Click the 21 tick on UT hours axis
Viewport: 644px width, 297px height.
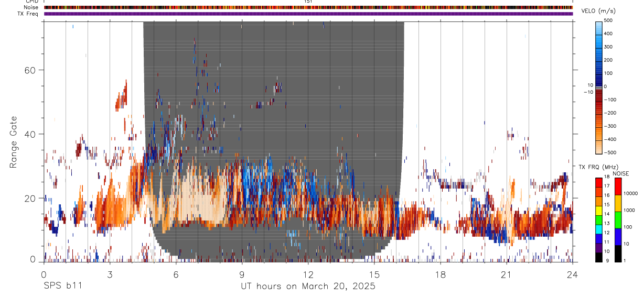[x=506, y=274]
